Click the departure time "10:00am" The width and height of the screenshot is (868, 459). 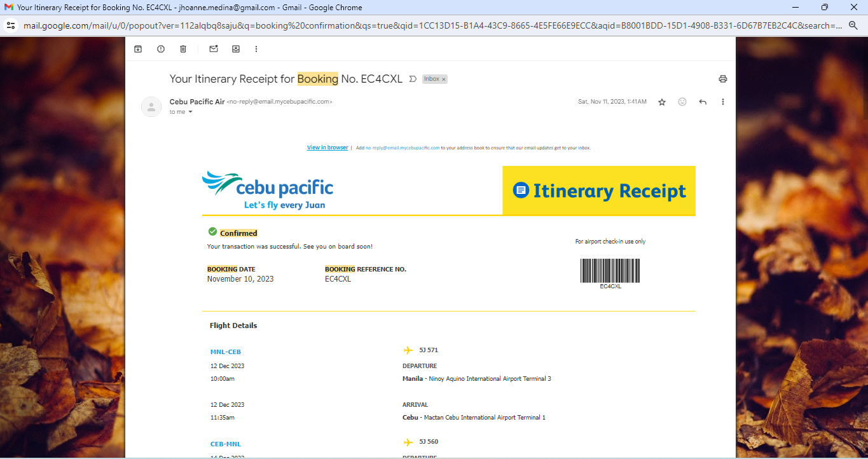click(x=223, y=379)
